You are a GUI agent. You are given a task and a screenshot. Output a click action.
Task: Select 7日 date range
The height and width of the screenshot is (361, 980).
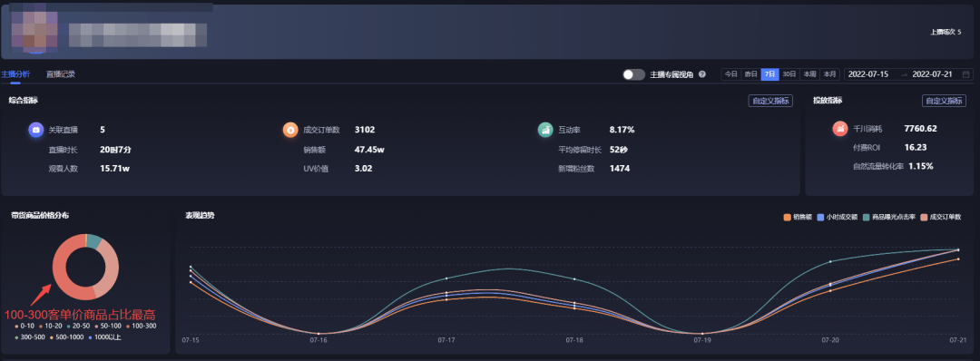(x=770, y=74)
